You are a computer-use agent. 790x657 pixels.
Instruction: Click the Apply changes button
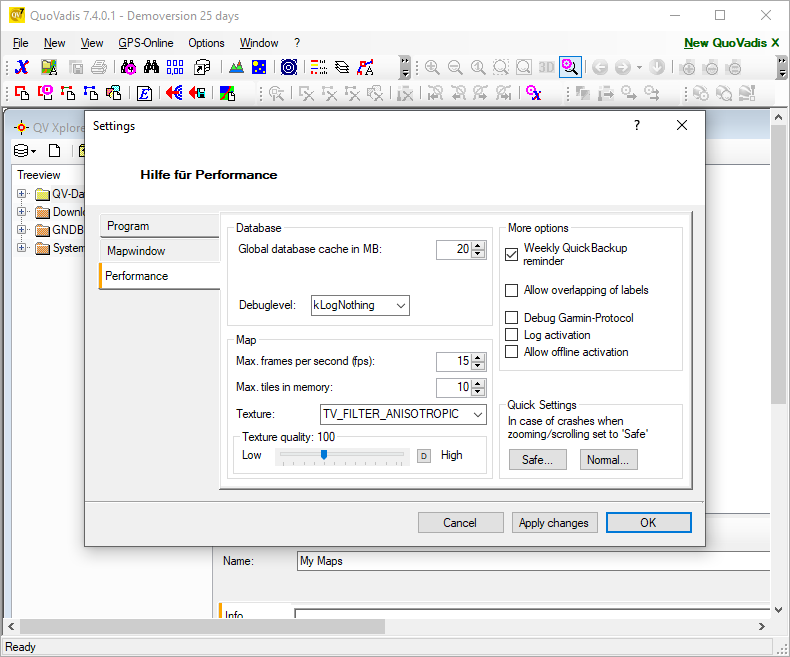[555, 523]
